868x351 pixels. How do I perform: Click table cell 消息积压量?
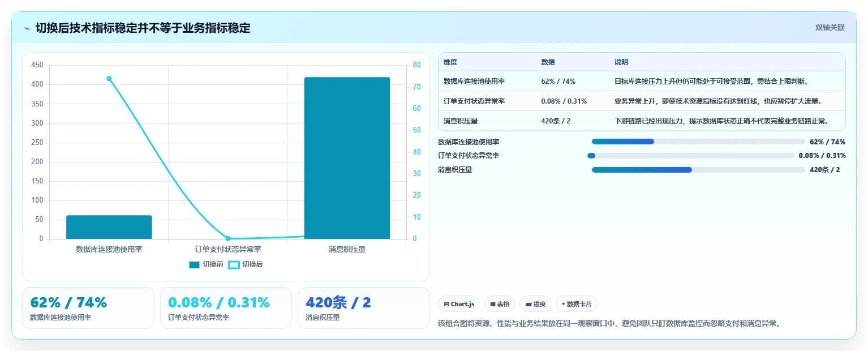click(x=461, y=121)
